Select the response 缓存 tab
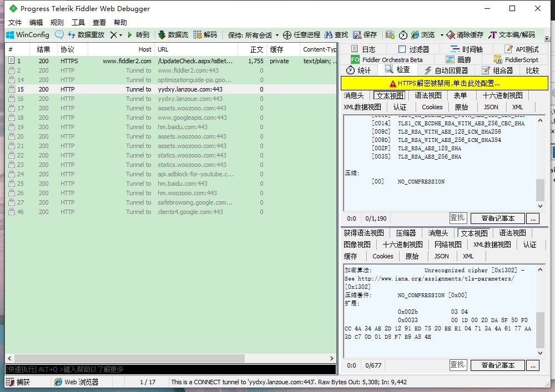This screenshot has width=555, height=392. coord(350,256)
